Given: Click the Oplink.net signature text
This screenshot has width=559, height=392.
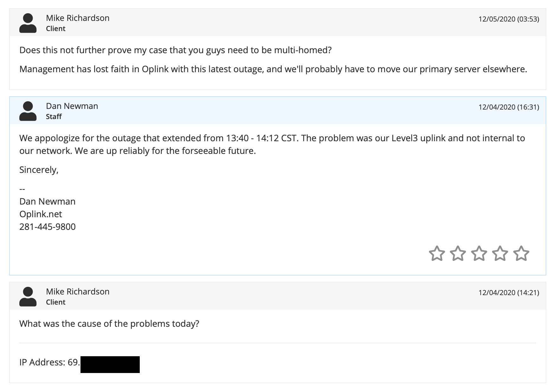Looking at the screenshot, I should click(x=41, y=214).
